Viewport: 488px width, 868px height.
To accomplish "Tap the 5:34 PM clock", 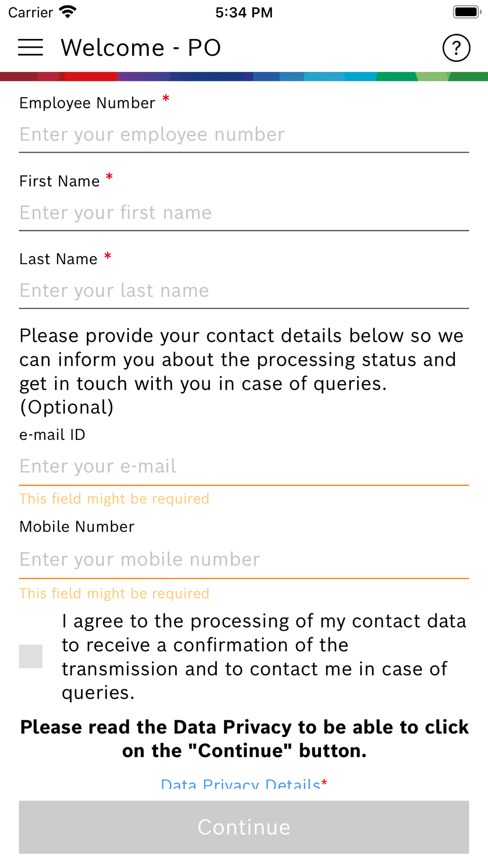I will coord(244,12).
